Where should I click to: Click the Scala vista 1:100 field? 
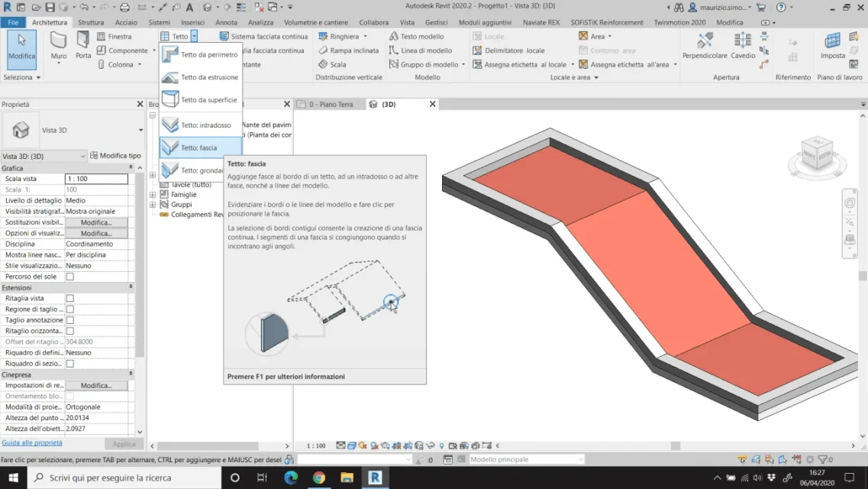pyautogui.click(x=96, y=179)
